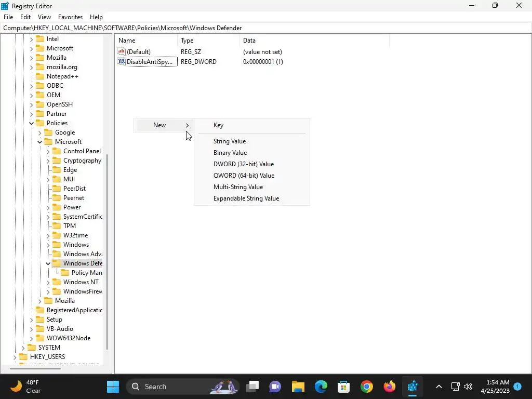
Task: Expand the Control Panel node
Action: (x=48, y=151)
